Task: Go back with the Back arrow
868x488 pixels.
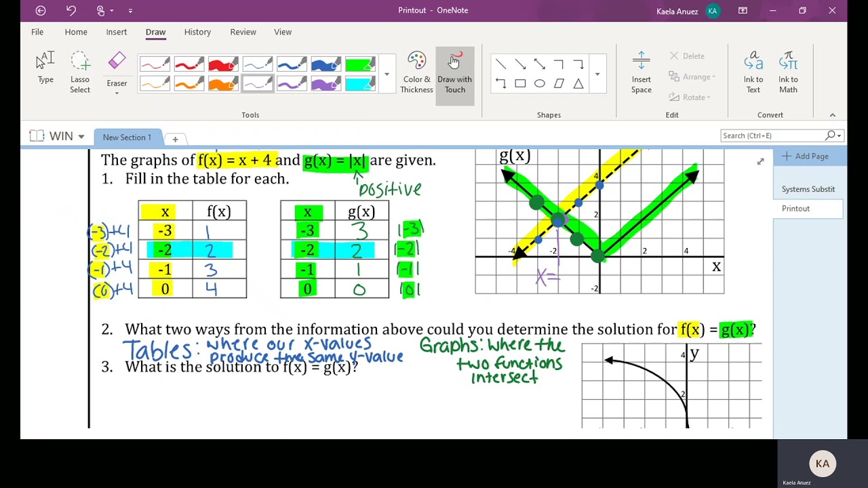Action: click(41, 10)
